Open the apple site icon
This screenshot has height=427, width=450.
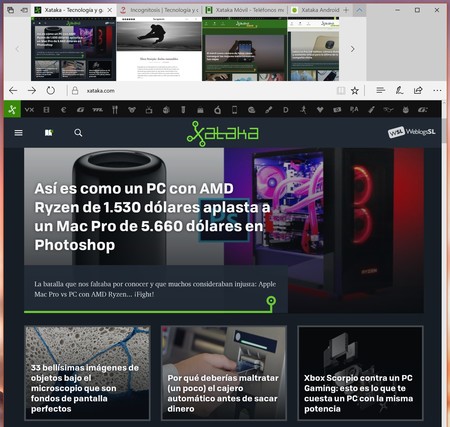tap(217, 110)
